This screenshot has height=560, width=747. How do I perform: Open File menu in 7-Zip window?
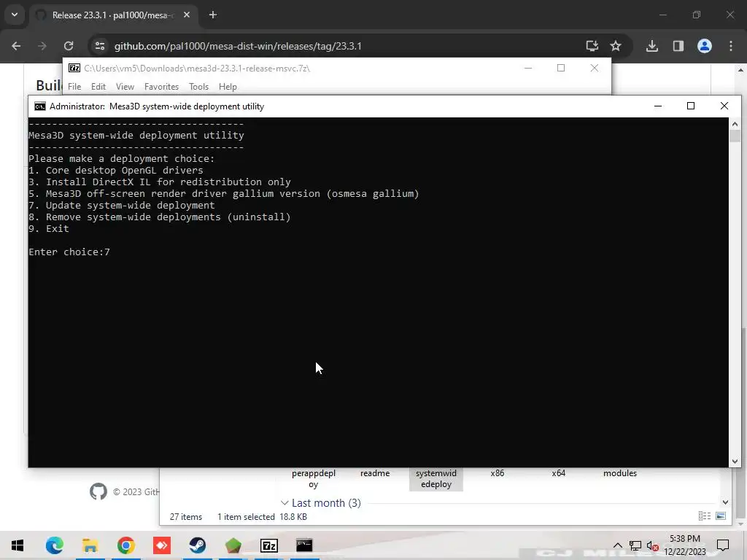pyautogui.click(x=74, y=87)
